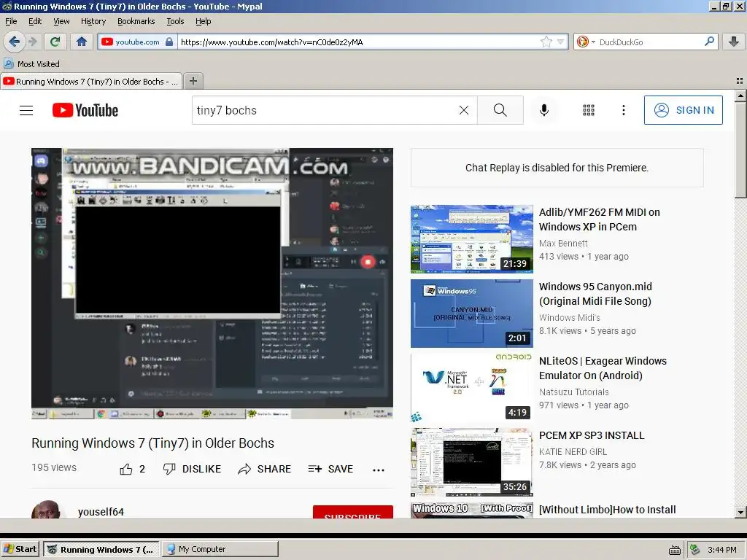
Task: Bookmark this page with the star icon
Action: (x=546, y=42)
